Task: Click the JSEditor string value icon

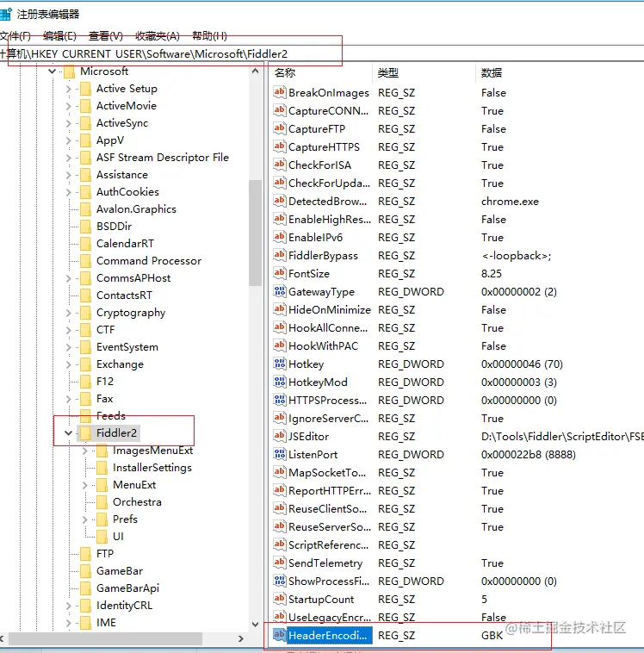Action: 279,436
